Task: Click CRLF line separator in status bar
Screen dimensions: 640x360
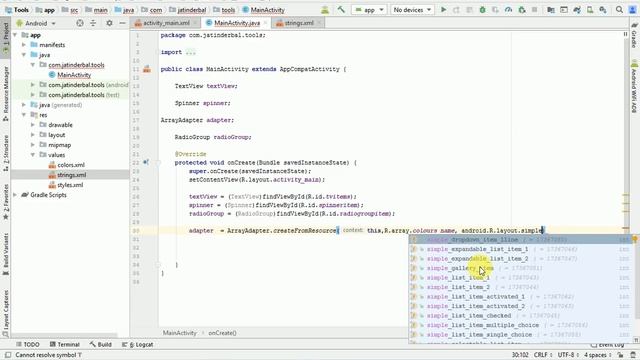Action: point(542,355)
